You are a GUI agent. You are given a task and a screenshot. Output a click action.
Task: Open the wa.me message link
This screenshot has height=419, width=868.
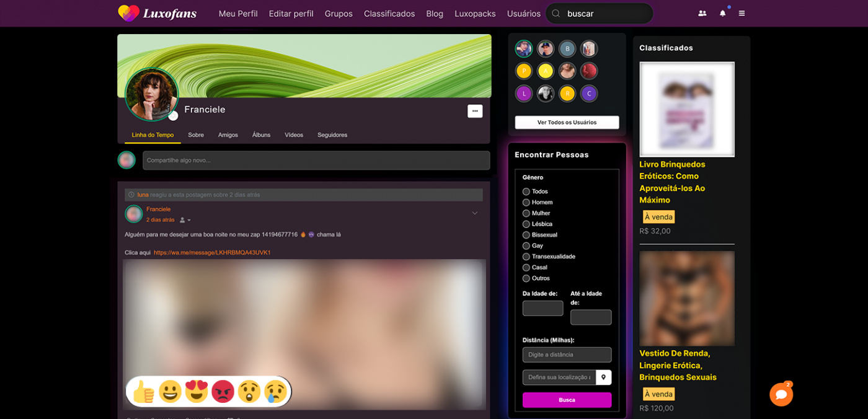tap(212, 253)
